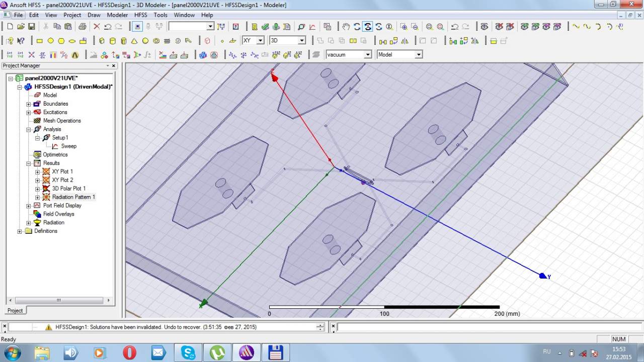Image resolution: width=644 pixels, height=362 pixels.
Task: Click the Project tab at panel bottom
Action: pyautogui.click(x=15, y=311)
